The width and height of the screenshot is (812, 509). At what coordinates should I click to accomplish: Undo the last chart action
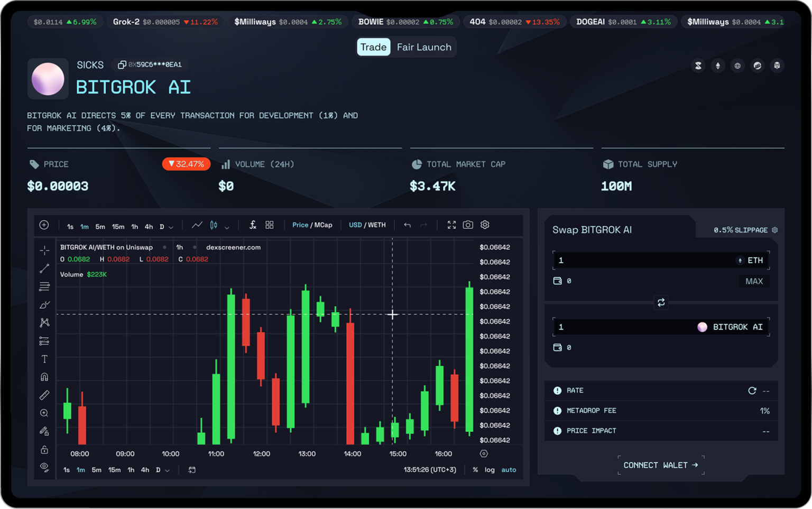407,225
